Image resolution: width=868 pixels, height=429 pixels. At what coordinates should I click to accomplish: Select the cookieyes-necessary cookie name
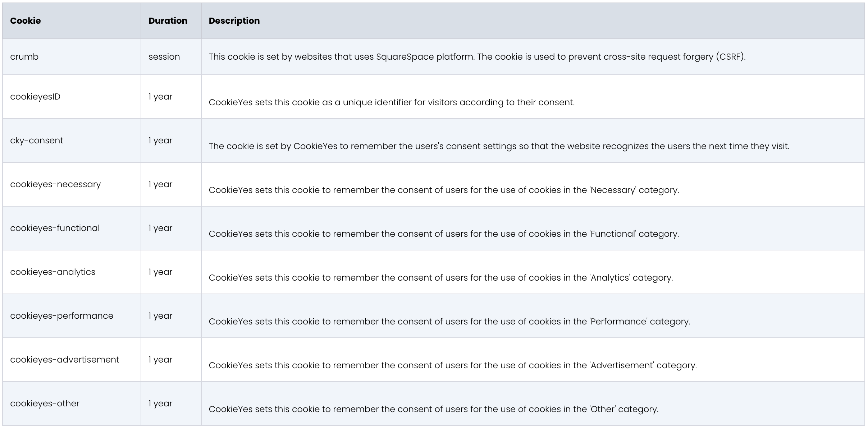[55, 184]
